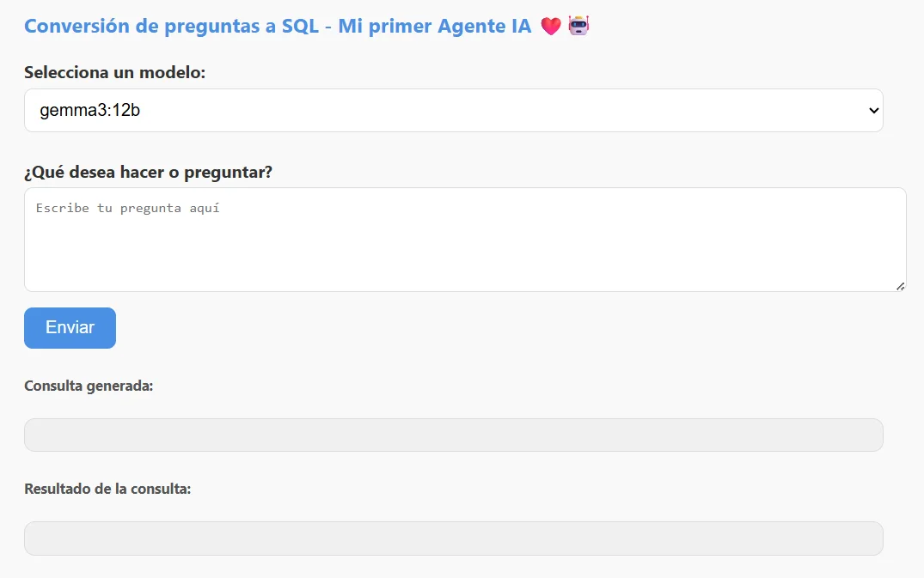The image size is (924, 578).
Task: Open the gemma3:12b model dropdown
Action: [x=453, y=111]
